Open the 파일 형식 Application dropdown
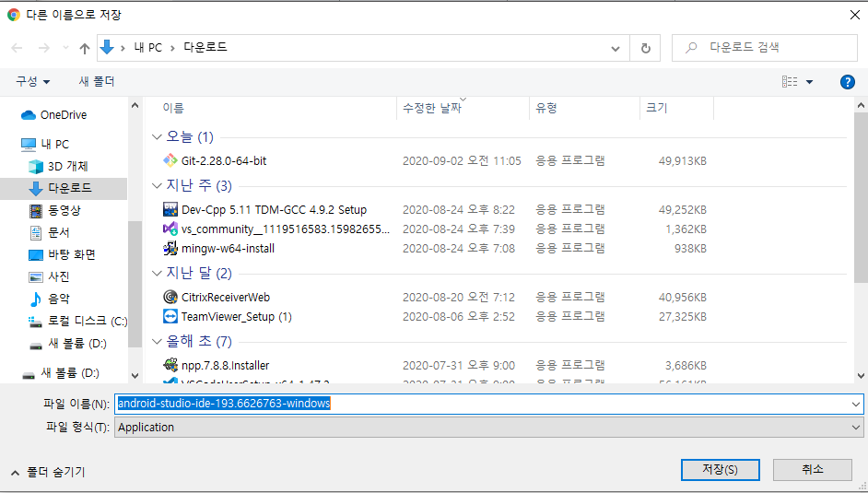Screen dimensions: 868x493 [856, 428]
